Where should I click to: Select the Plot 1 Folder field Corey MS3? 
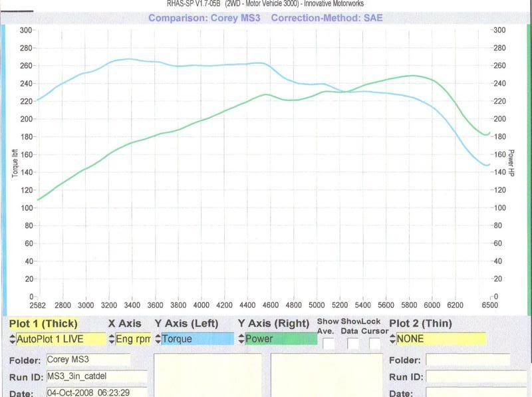[x=88, y=359]
